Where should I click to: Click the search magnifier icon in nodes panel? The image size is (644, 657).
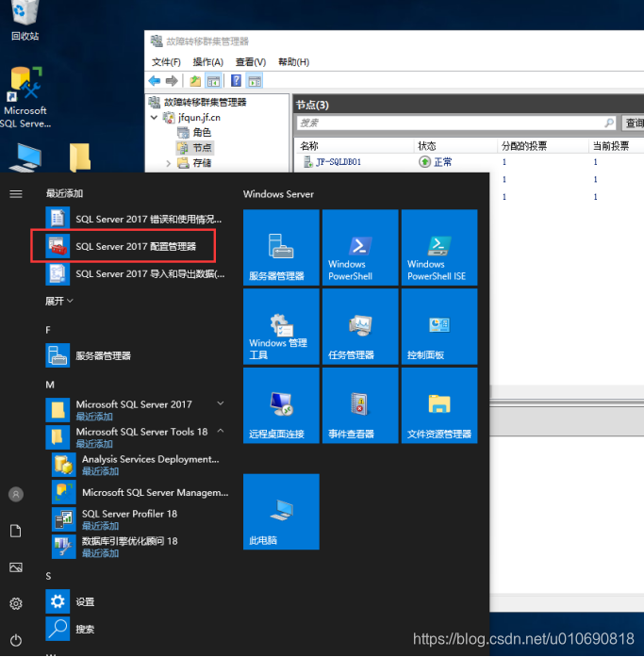[x=609, y=123]
